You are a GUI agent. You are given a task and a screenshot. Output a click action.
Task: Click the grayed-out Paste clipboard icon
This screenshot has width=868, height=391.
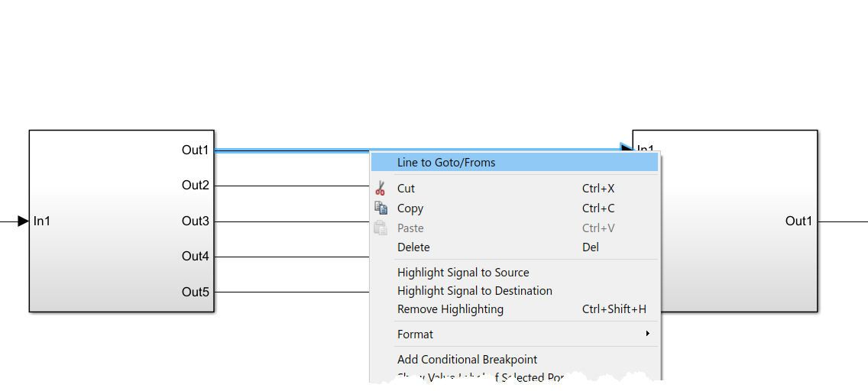(381, 228)
